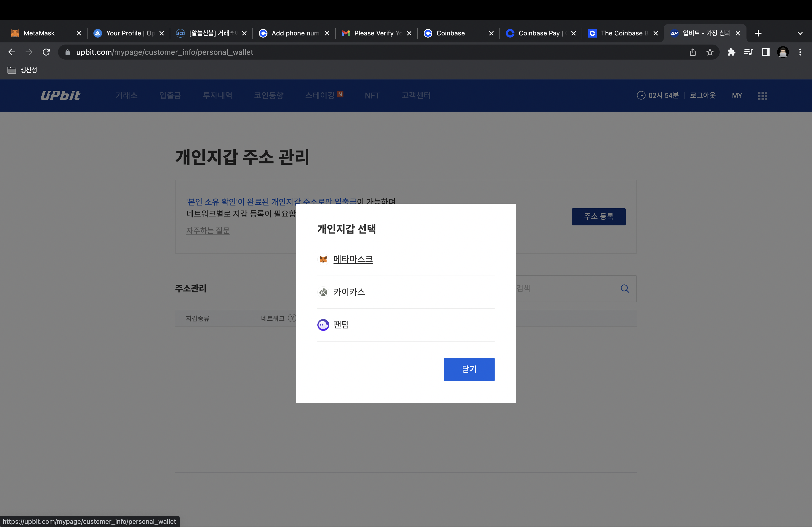Click 로그아웃 to log out
Viewport: 812px width, 527px height.
click(x=703, y=96)
